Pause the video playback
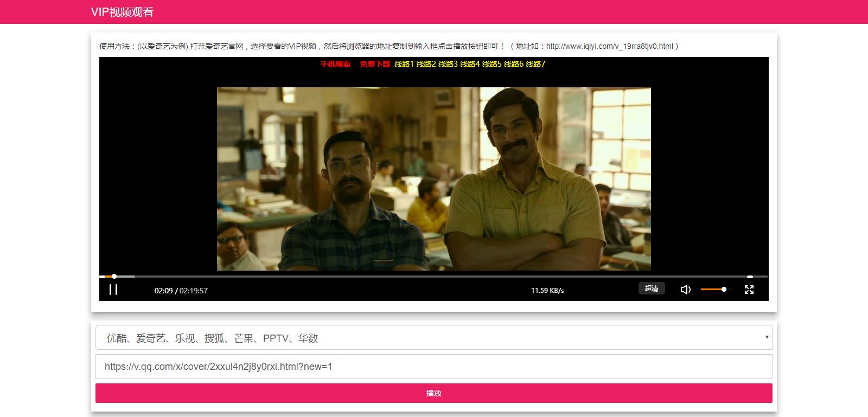This screenshot has height=417, width=868. 113,290
